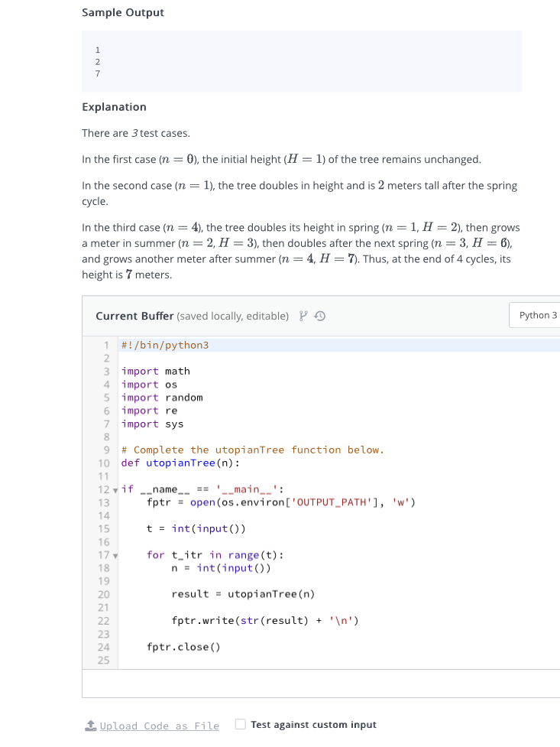Enable Test against custom input

click(241, 724)
